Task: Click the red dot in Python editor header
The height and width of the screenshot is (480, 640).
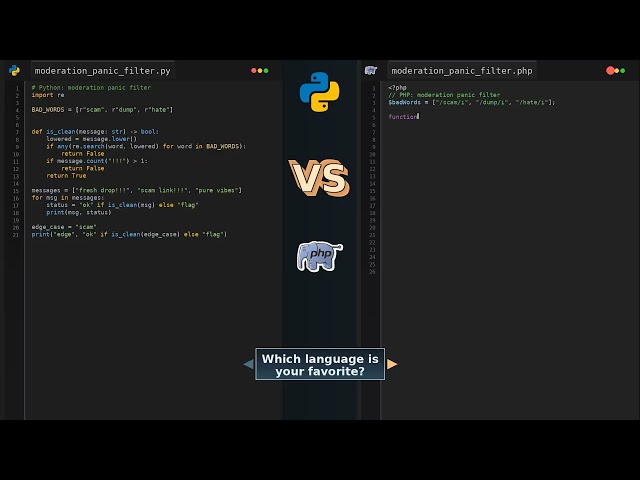Action: (x=253, y=71)
